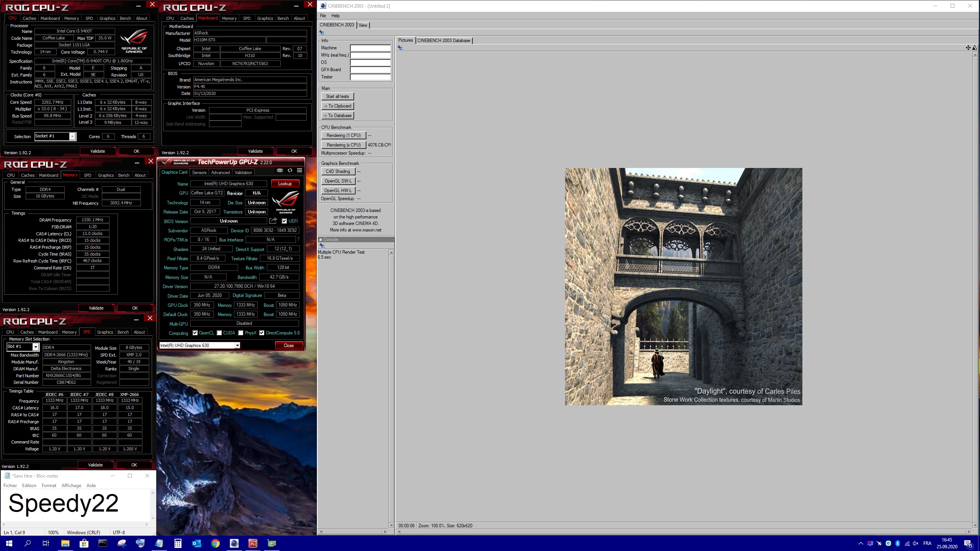Collapse the Console panel header in Cinebench

(x=320, y=240)
